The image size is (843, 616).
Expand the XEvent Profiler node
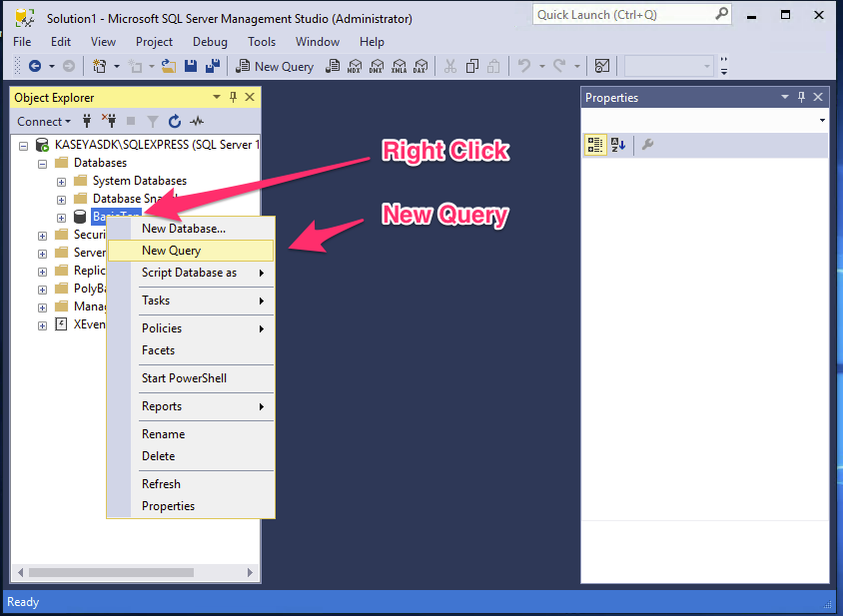43,325
